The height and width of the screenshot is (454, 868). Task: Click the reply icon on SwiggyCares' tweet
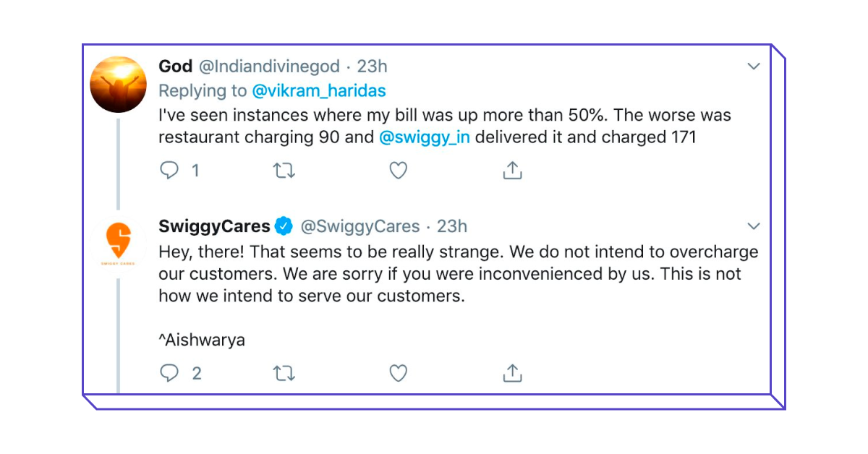point(169,372)
